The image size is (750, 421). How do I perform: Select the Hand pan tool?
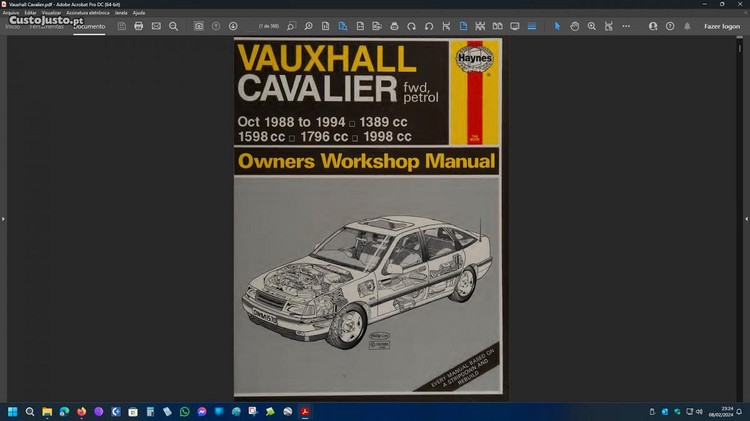(575, 26)
